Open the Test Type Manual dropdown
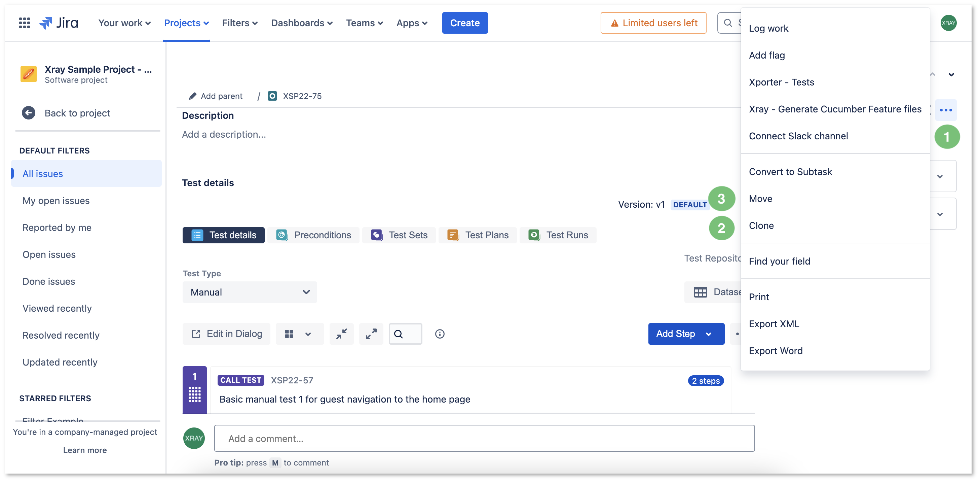 click(250, 292)
